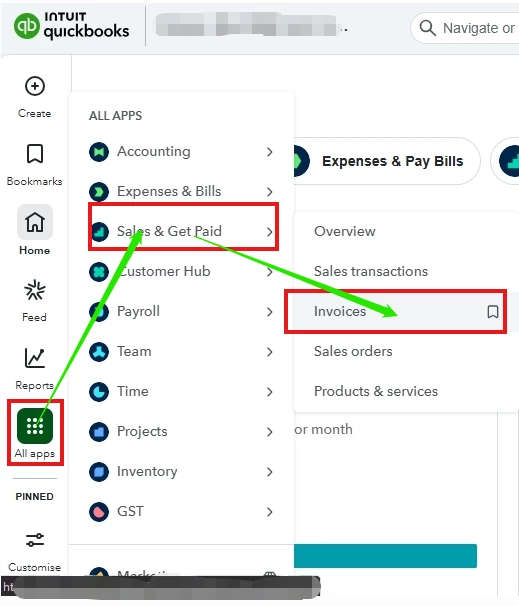Open the Create plus icon
519x606 pixels.
pos(35,86)
